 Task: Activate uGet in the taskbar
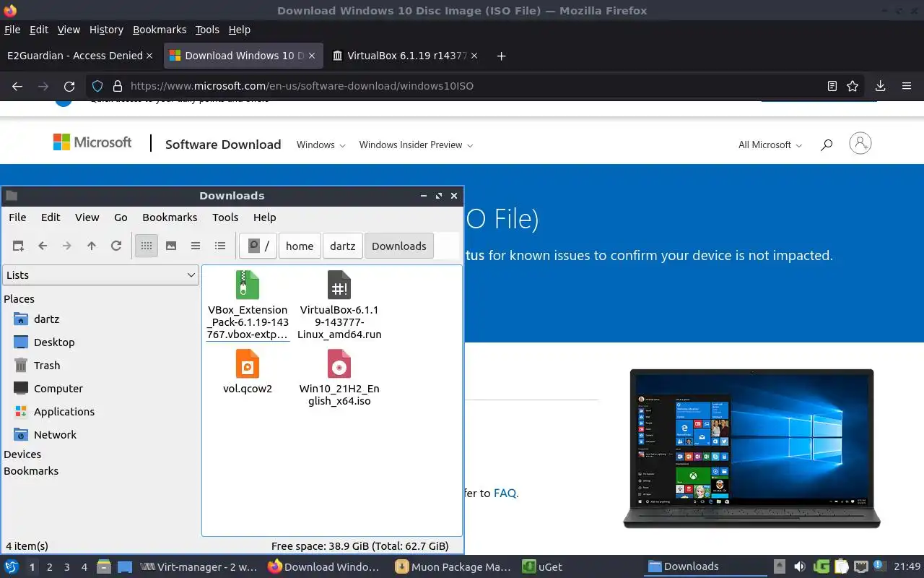543,567
